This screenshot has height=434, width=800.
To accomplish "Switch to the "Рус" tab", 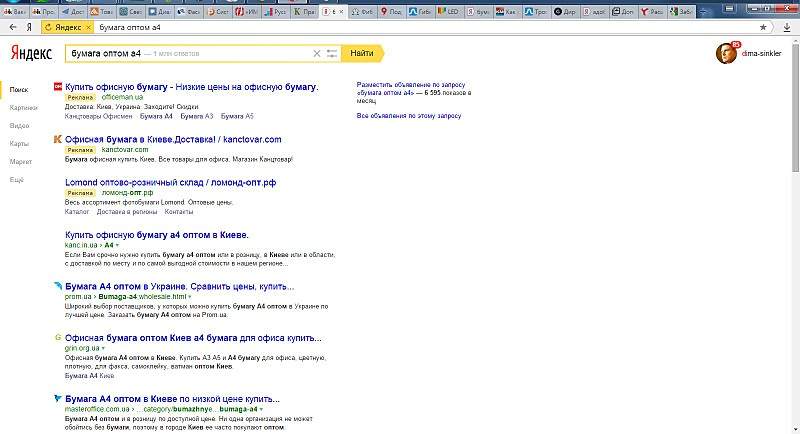I will coord(275,11).
